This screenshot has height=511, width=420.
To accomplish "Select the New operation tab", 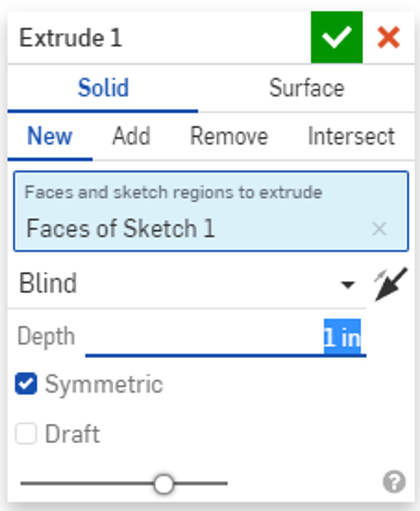I will coord(50,136).
